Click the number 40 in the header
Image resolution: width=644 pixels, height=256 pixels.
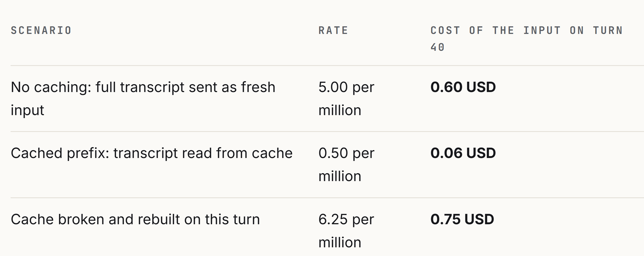coord(437,47)
